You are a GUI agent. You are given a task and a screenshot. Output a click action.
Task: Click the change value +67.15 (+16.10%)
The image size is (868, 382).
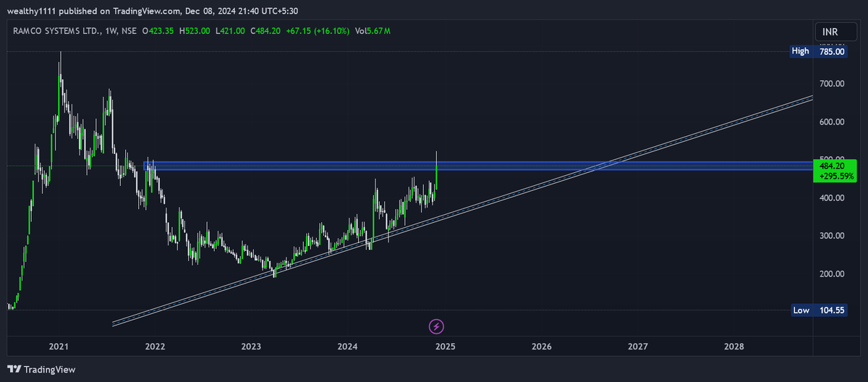pos(318,31)
